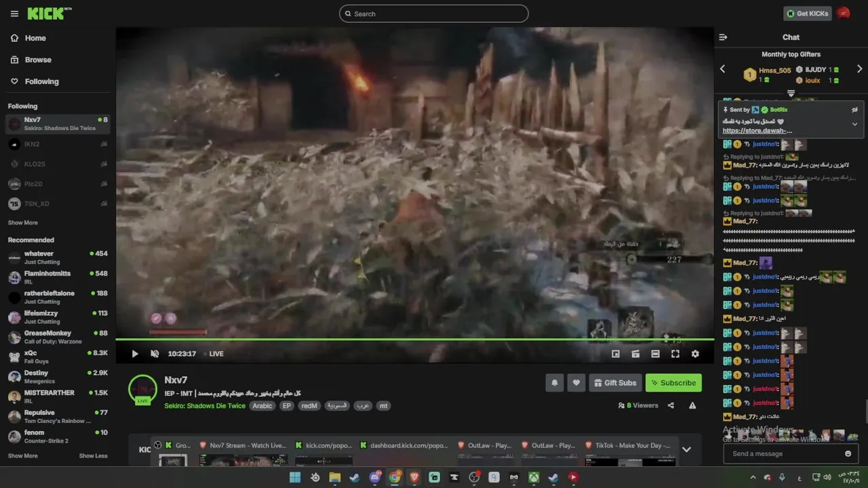Image resolution: width=868 pixels, height=488 pixels.
Task: Open recommended channel fenom
Action: pyautogui.click(x=58, y=436)
